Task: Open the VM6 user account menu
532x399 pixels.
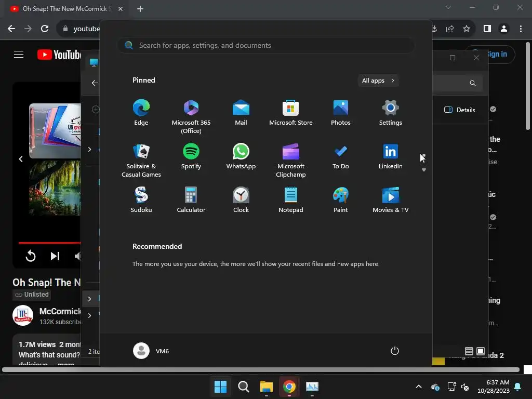Action: [151, 351]
